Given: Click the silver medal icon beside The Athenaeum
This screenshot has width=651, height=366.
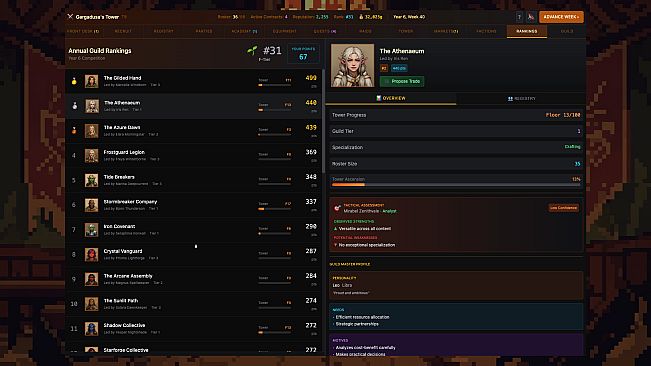Looking at the screenshot, I should [74, 106].
